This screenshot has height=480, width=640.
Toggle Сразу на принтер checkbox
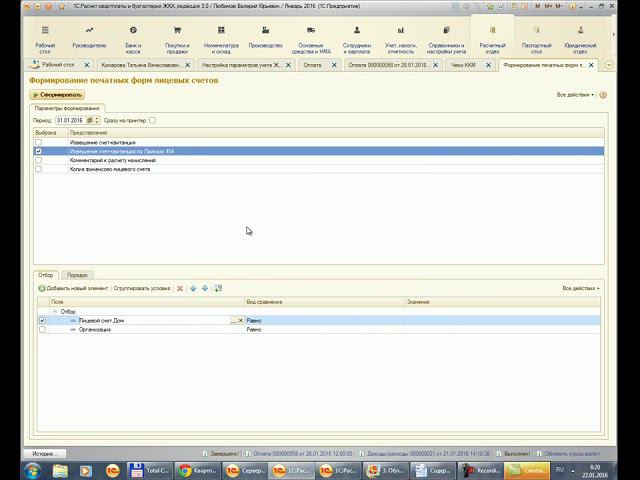pos(153,120)
